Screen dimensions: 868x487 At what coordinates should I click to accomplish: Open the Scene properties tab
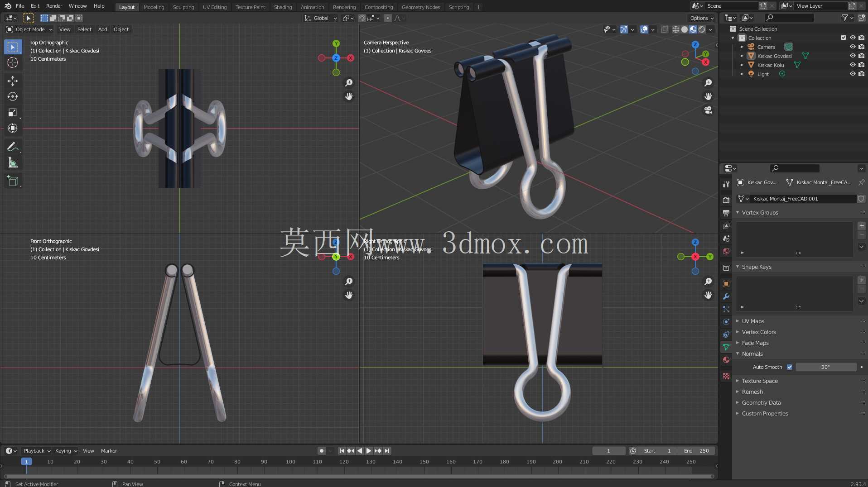(726, 238)
